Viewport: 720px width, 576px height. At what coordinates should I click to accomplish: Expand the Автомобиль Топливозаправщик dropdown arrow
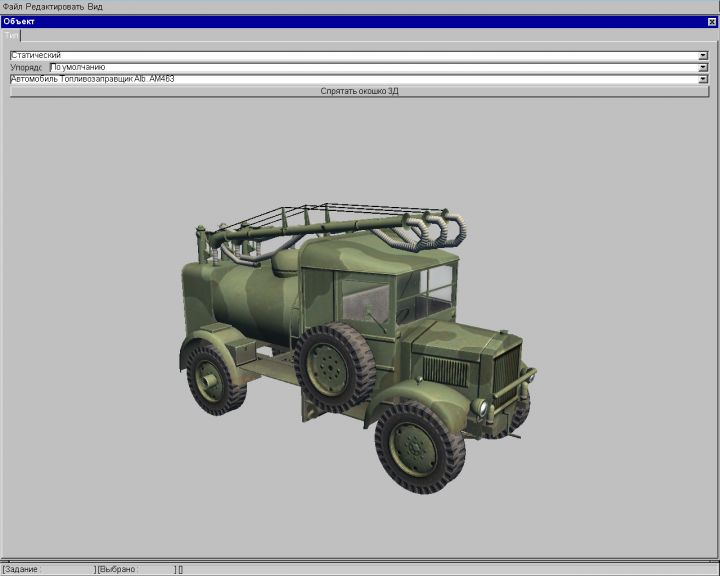point(704,78)
